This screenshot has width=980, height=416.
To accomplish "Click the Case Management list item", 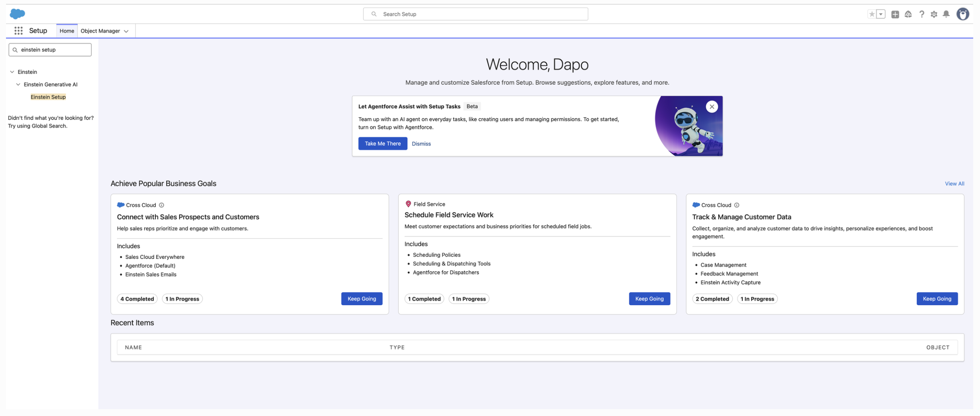I will pyautogui.click(x=723, y=265).
